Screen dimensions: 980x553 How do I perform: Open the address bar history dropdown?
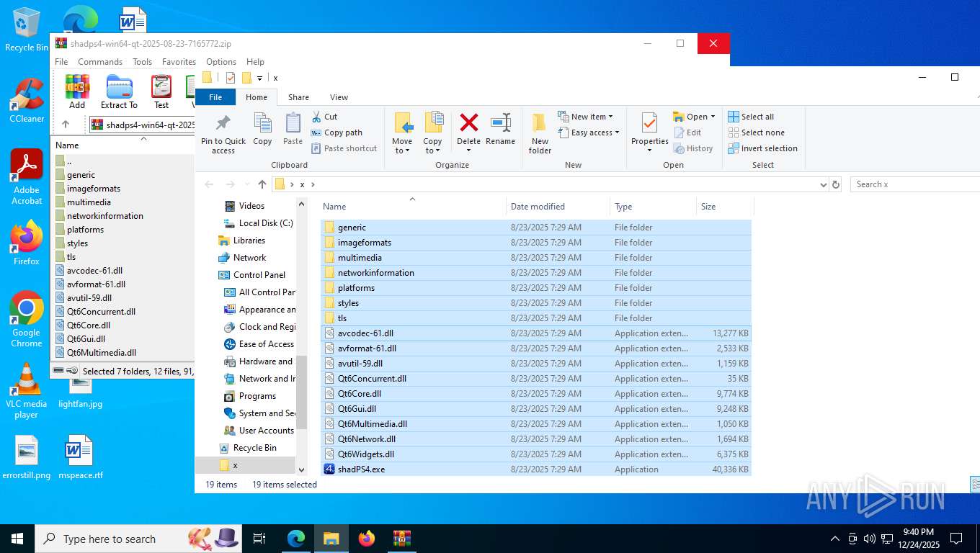pos(824,184)
